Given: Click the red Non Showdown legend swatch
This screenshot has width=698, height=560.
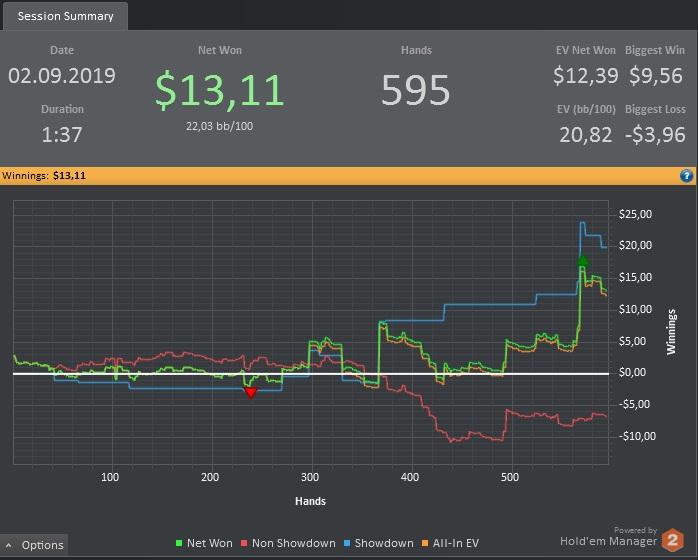Looking at the screenshot, I should tap(244, 543).
